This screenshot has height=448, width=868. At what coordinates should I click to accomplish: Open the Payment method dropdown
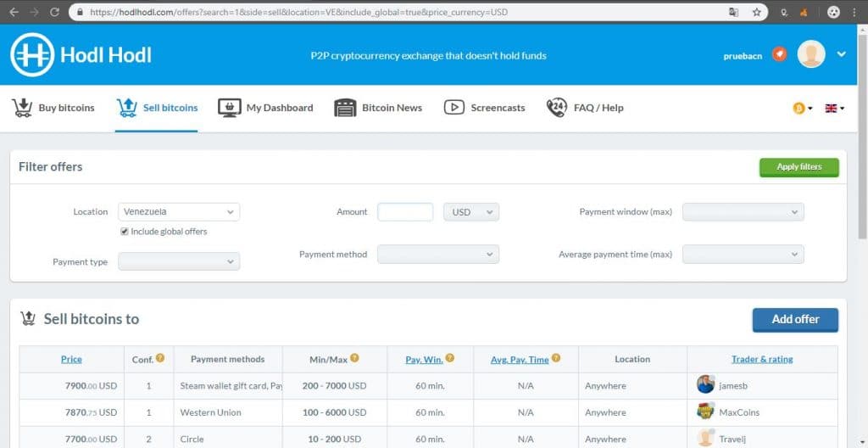(x=438, y=254)
